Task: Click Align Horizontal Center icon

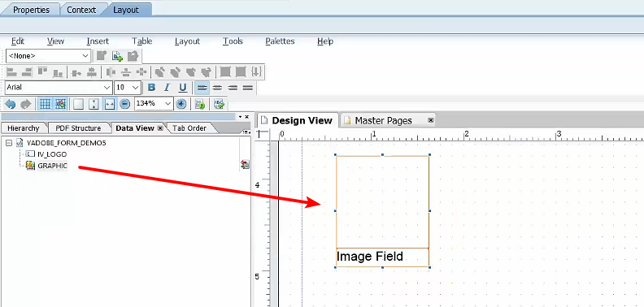Action: pos(92,72)
